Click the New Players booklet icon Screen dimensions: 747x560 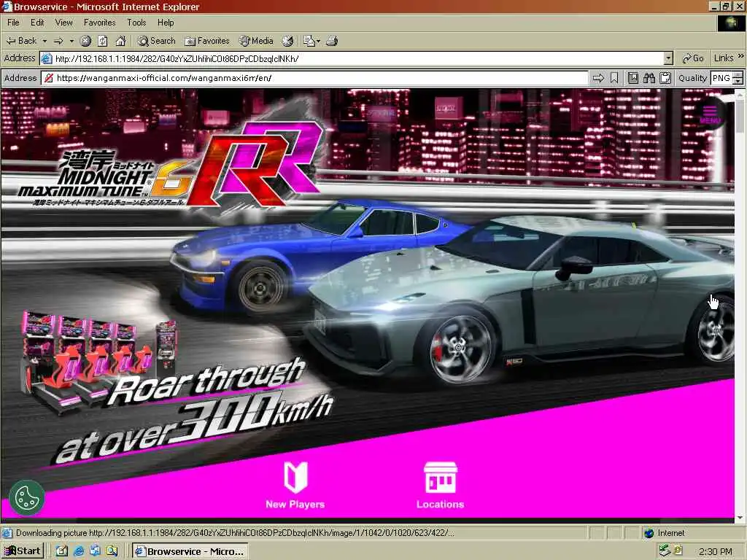(295, 477)
